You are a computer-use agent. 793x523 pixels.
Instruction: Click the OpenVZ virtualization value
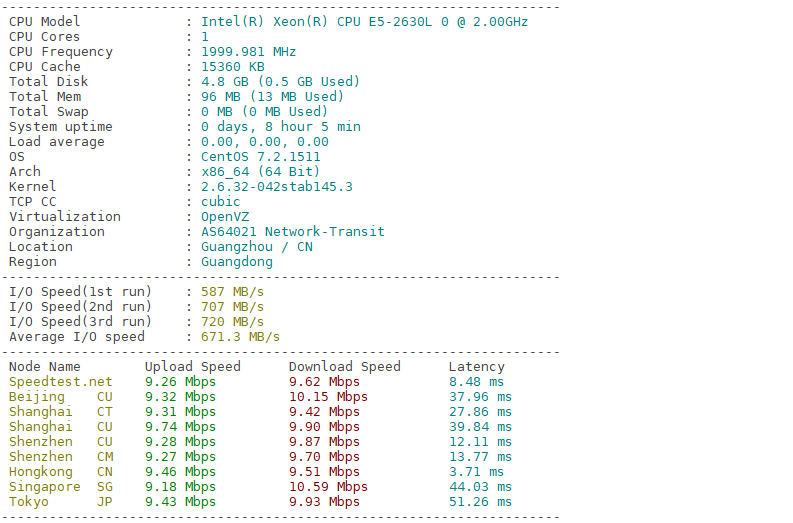coord(225,217)
